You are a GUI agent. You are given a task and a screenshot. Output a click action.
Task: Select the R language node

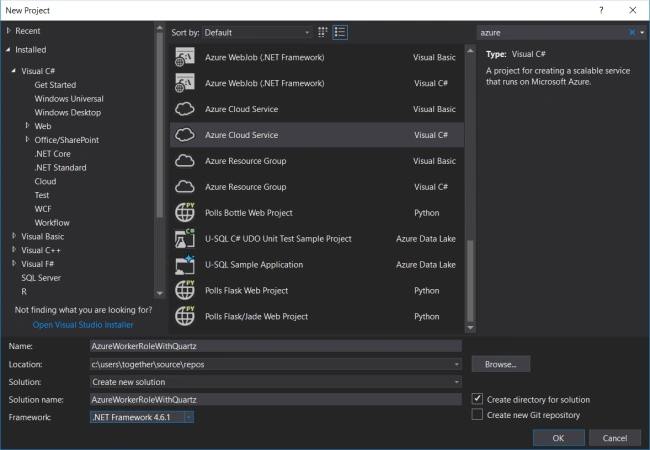coord(24,291)
